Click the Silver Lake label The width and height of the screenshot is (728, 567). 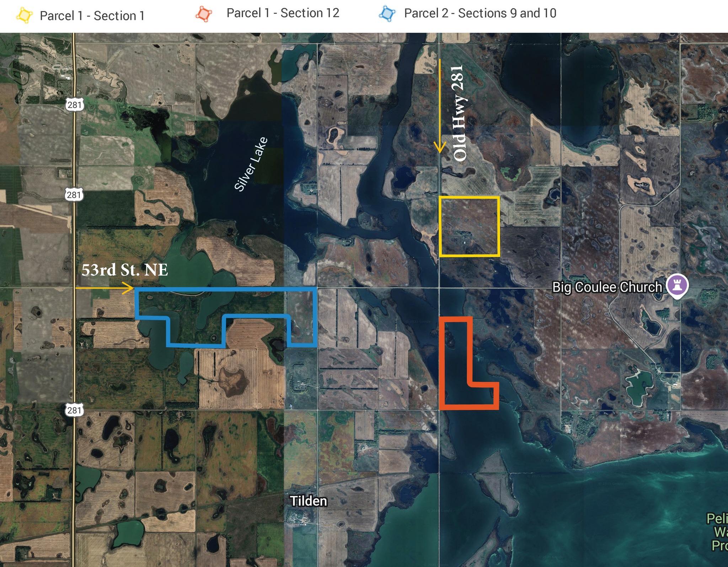point(251,164)
